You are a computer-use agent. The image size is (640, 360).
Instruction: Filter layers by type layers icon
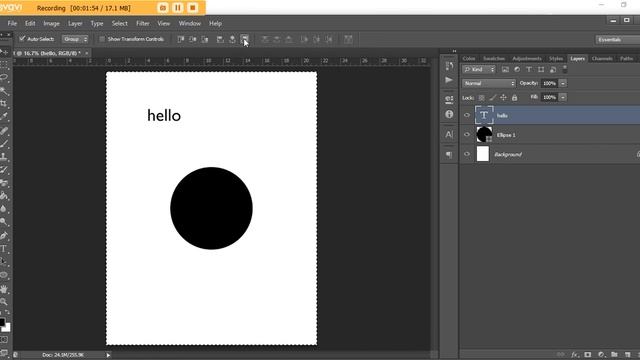pyautogui.click(x=529, y=69)
